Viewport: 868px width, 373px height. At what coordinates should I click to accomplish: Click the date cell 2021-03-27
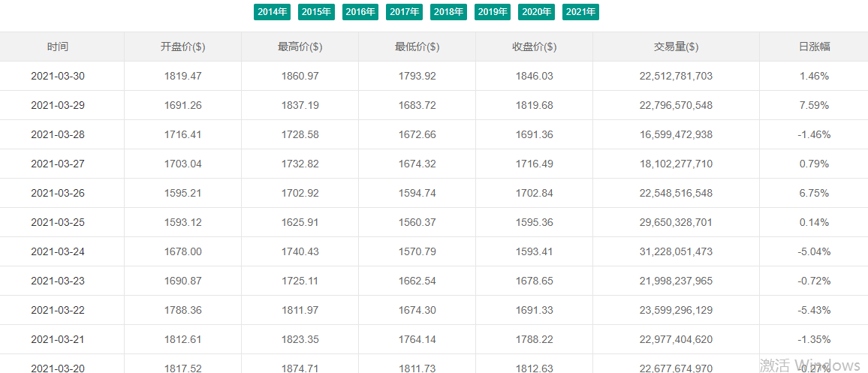click(x=58, y=164)
